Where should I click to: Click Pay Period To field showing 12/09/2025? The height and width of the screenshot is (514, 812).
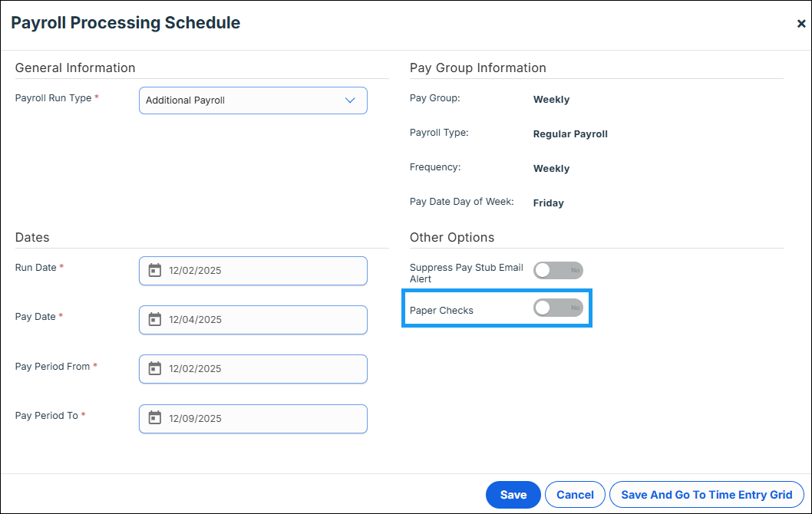[x=261, y=418]
